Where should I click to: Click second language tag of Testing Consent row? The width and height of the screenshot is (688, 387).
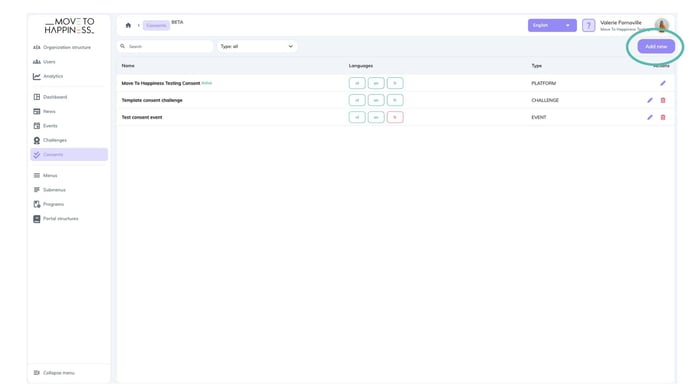pyautogui.click(x=376, y=83)
